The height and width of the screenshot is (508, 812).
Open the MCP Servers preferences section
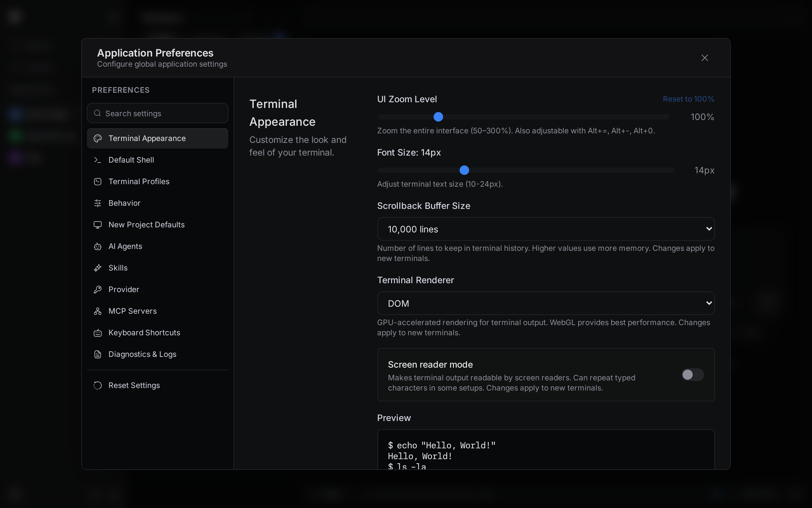tap(157, 311)
